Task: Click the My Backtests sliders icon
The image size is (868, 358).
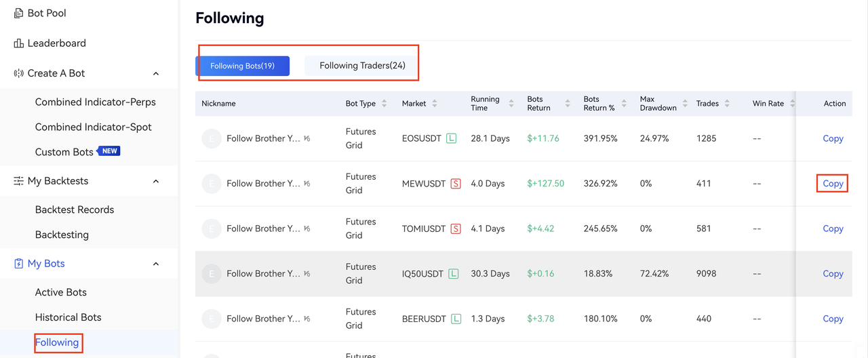Action: click(18, 181)
